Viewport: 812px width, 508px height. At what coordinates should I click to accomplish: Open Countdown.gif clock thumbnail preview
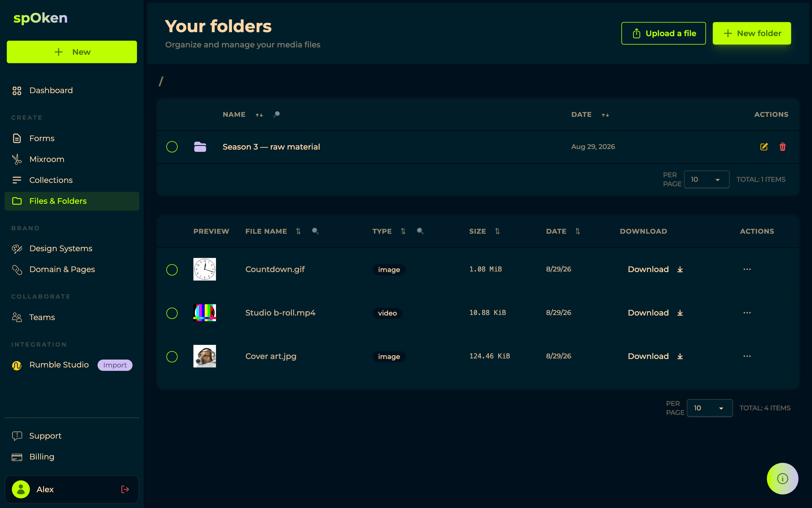pos(205,269)
